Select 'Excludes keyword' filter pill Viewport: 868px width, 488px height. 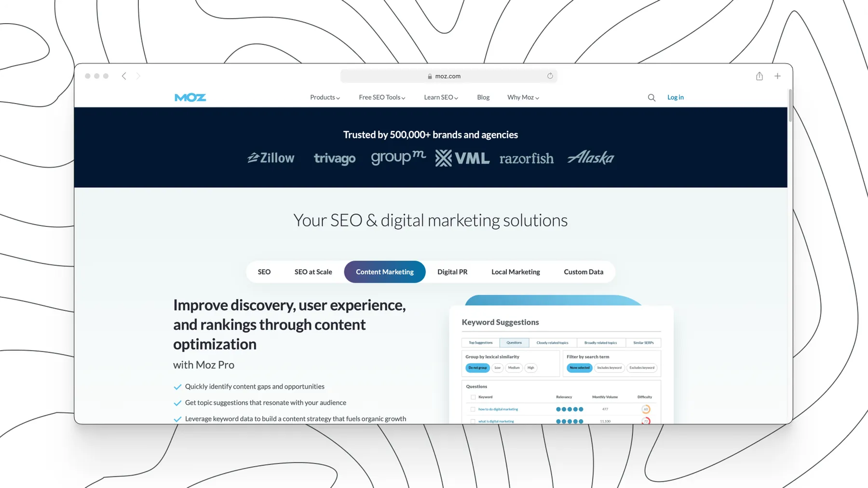642,368
